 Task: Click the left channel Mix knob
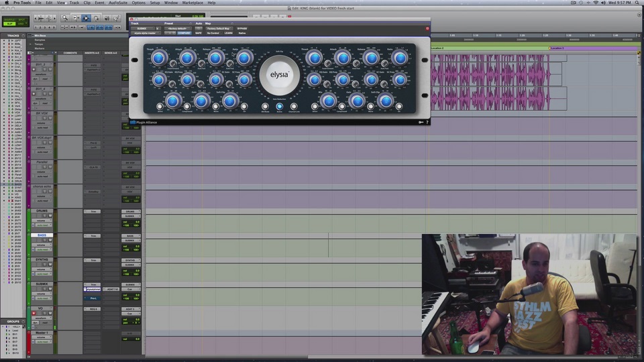tap(173, 101)
